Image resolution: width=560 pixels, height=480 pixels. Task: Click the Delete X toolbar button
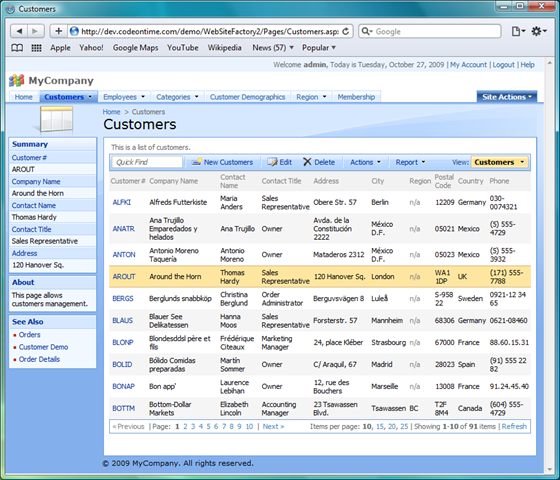(319, 162)
